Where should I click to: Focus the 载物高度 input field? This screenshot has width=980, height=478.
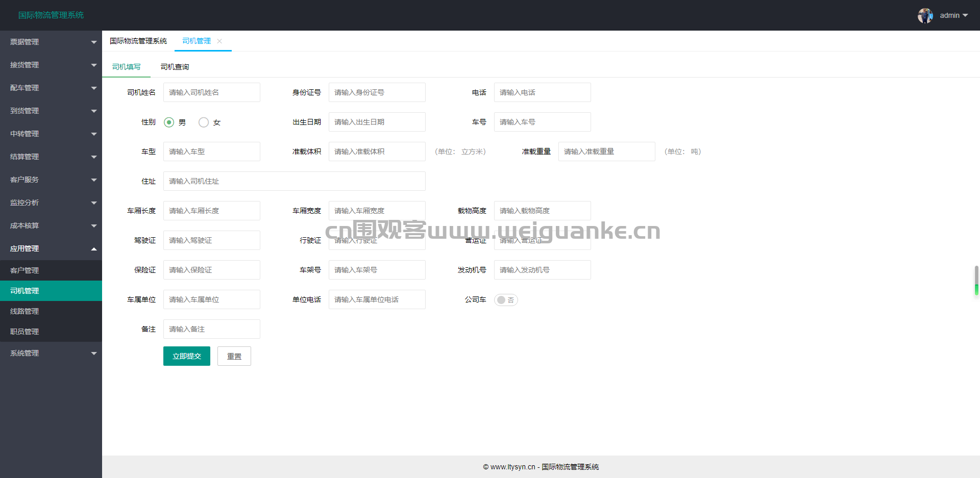(x=543, y=211)
